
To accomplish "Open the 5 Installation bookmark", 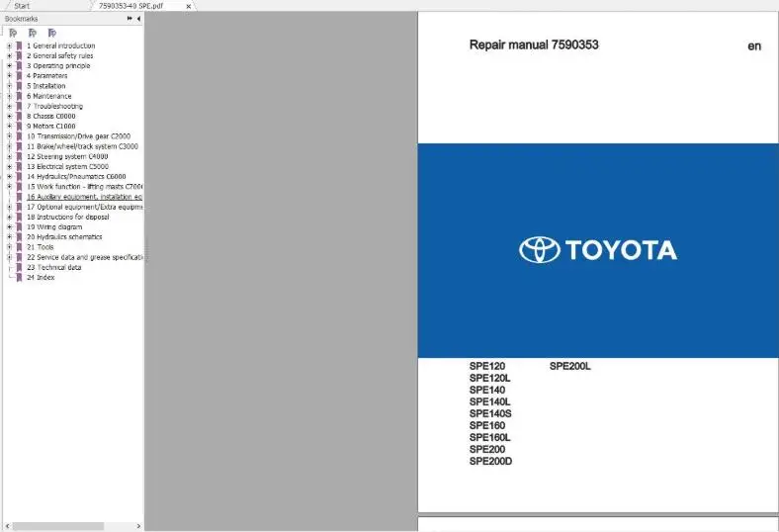I will pyautogui.click(x=45, y=86).
